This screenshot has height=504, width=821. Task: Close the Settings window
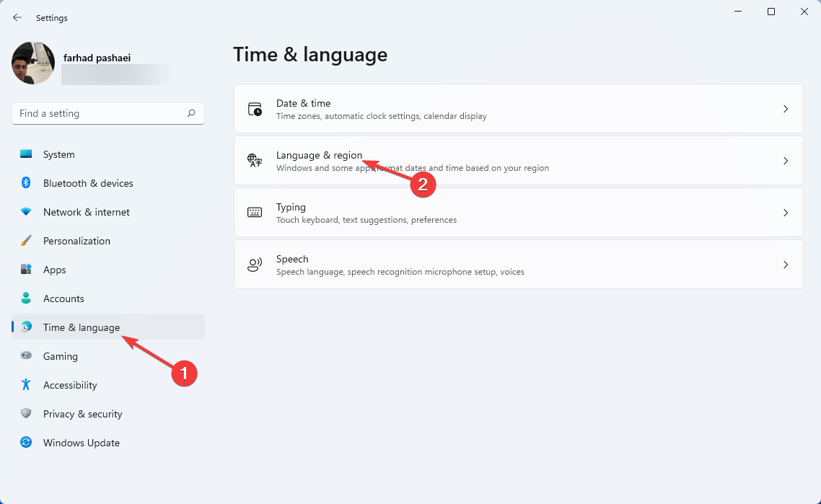pos(804,12)
